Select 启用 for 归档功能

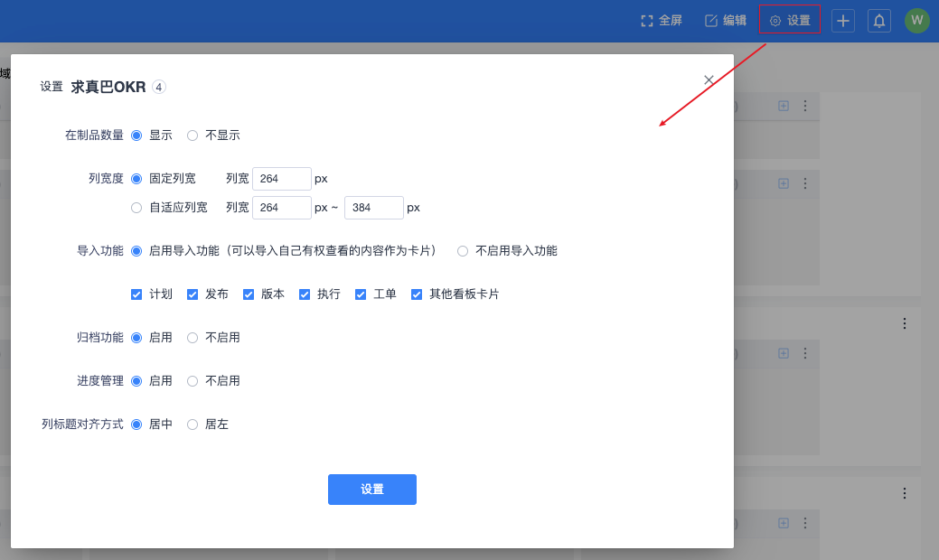click(x=136, y=338)
